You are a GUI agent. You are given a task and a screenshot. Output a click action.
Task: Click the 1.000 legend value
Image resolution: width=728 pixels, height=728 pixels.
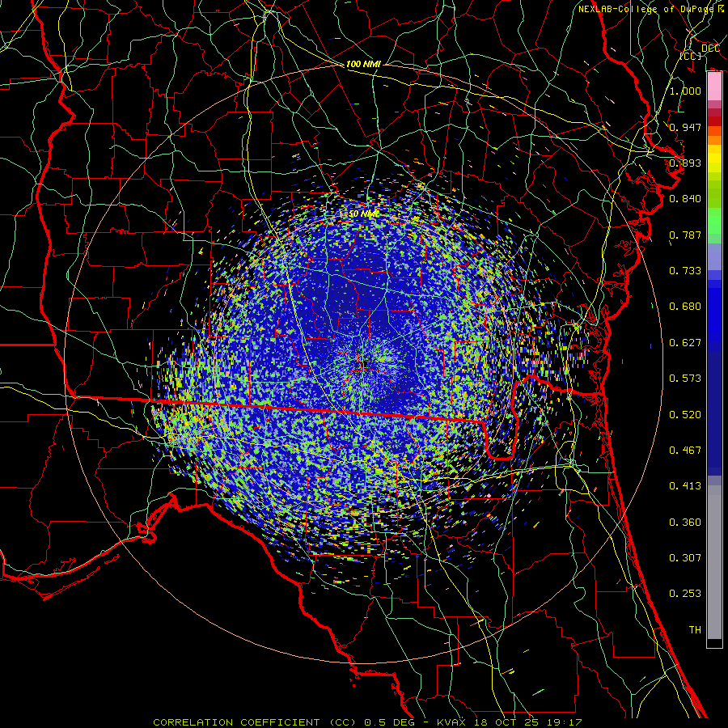(x=685, y=91)
